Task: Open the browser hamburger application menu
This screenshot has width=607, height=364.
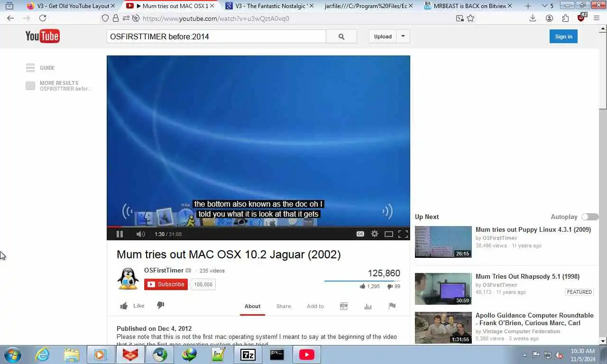Action: click(x=598, y=18)
